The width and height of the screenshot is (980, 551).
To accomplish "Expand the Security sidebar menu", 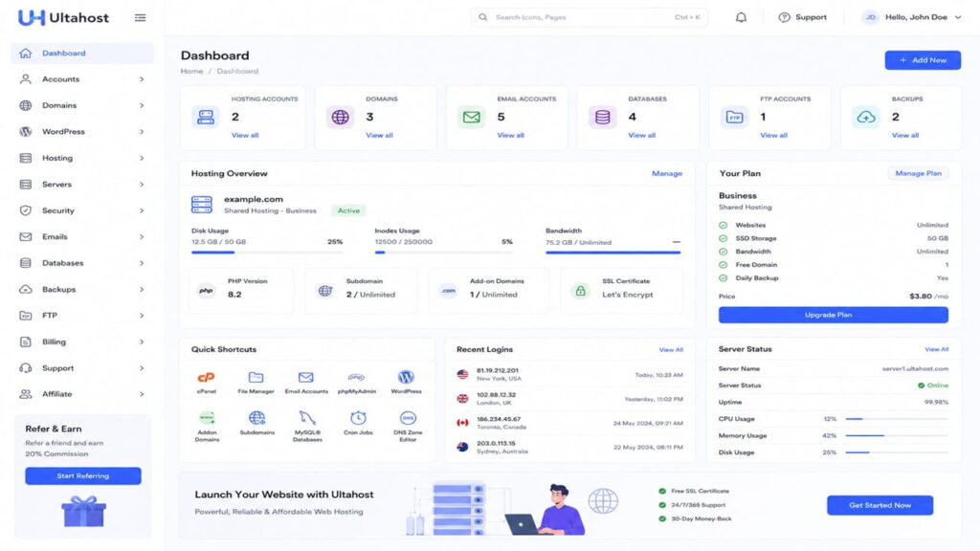I will 82,210.
